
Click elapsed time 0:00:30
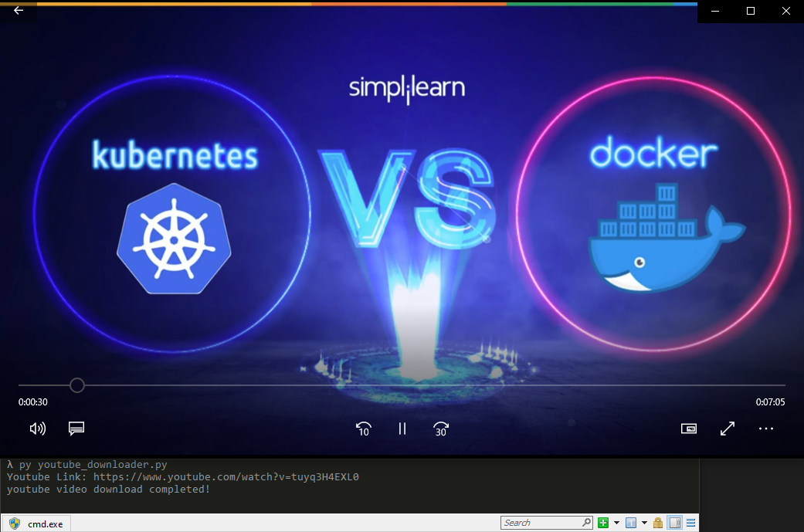[32, 402]
